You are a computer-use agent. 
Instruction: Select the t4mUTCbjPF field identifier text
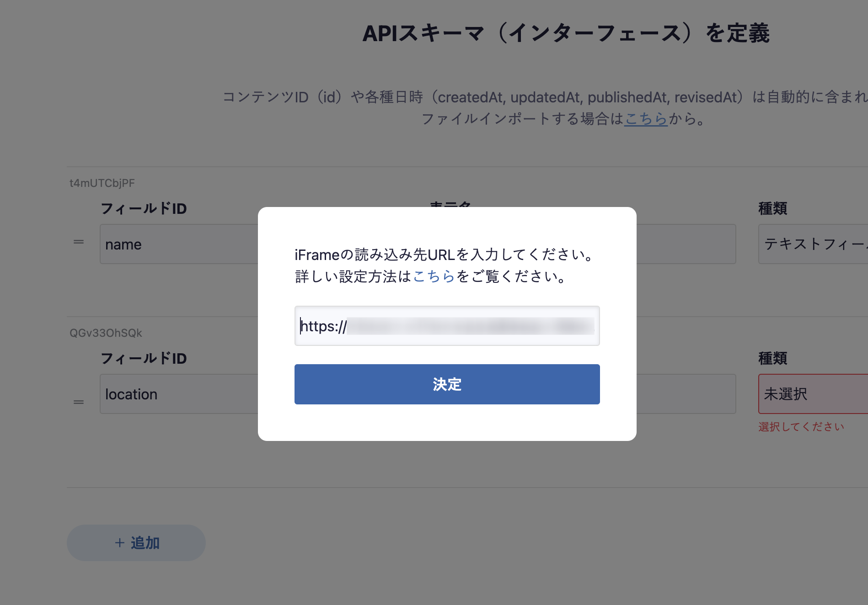(x=102, y=183)
